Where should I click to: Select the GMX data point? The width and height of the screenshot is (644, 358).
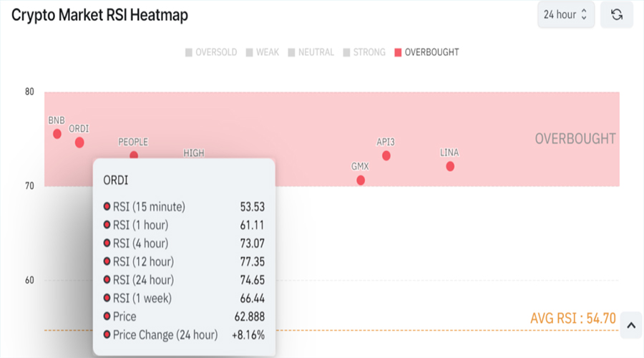point(361,180)
